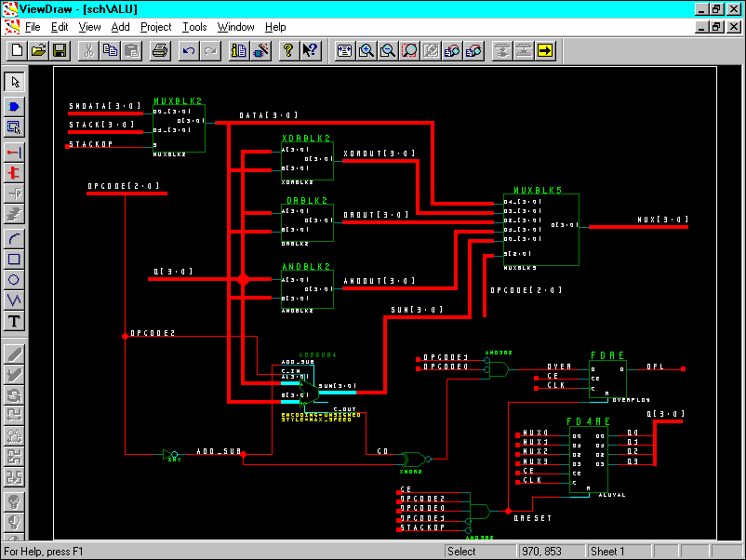Image resolution: width=746 pixels, height=560 pixels.
Task: Select the rectangle drawing tool
Action: click(x=15, y=259)
